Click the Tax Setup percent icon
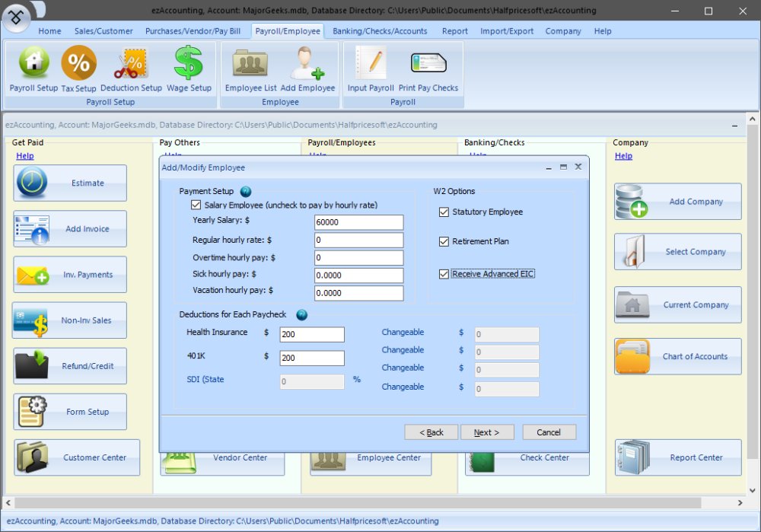The image size is (761, 532). pyautogui.click(x=79, y=68)
